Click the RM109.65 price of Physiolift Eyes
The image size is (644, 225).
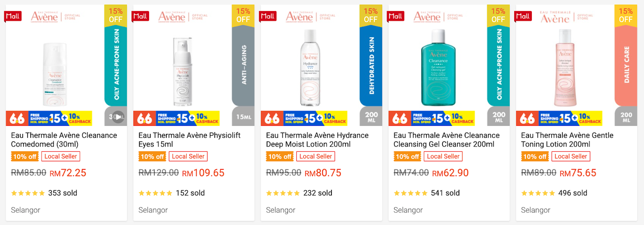[203, 173]
